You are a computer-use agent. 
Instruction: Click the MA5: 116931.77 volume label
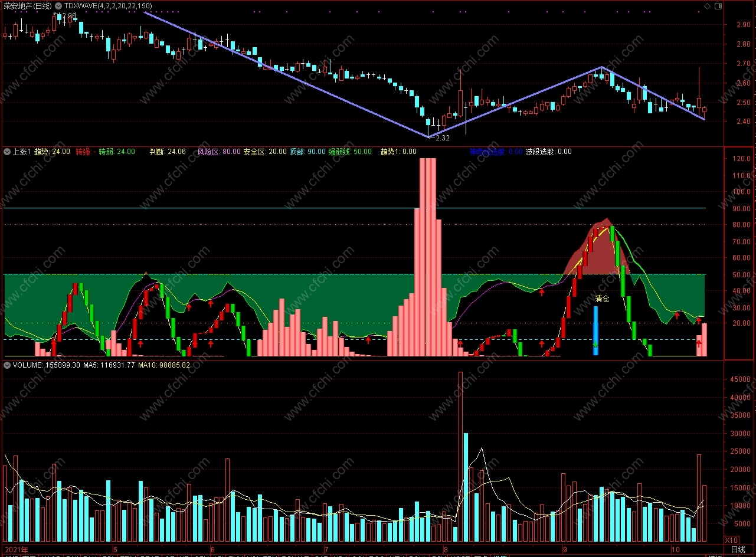click(109, 365)
